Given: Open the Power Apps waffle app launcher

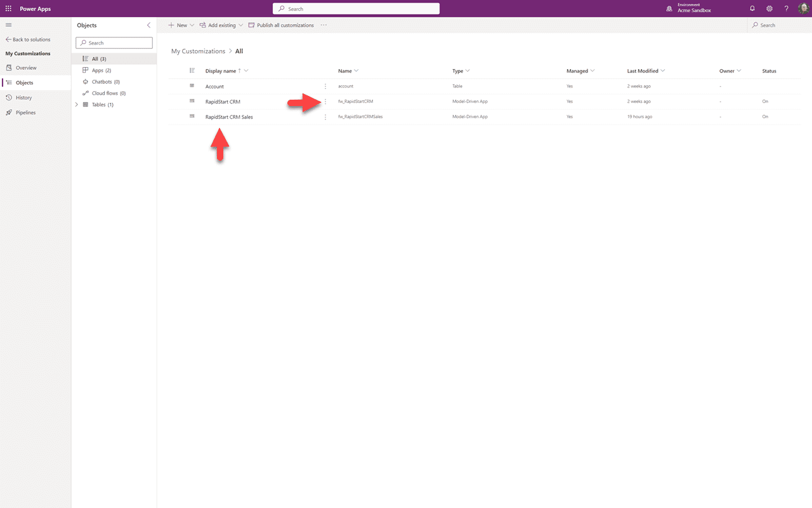Looking at the screenshot, I should (8, 8).
